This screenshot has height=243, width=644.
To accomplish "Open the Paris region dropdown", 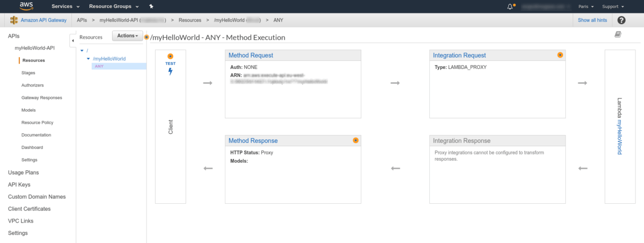I will (x=586, y=6).
